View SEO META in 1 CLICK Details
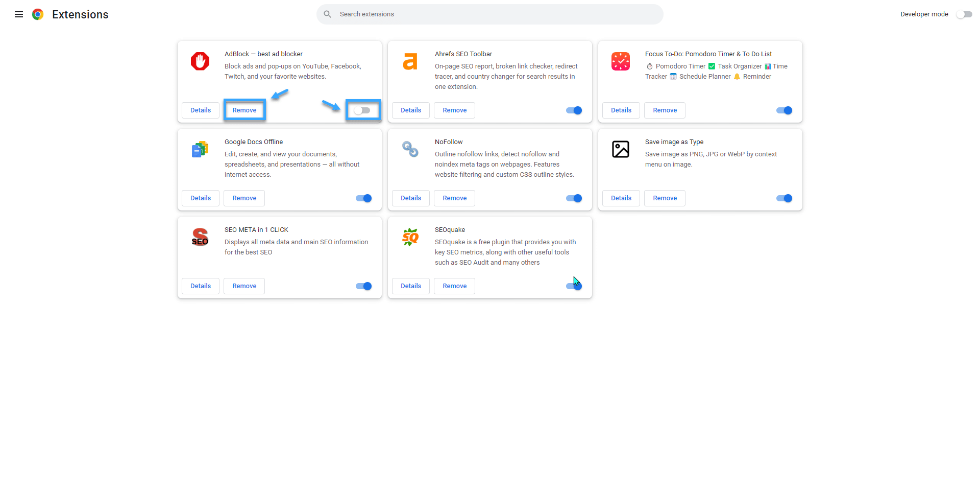980x491 pixels. [x=201, y=286]
